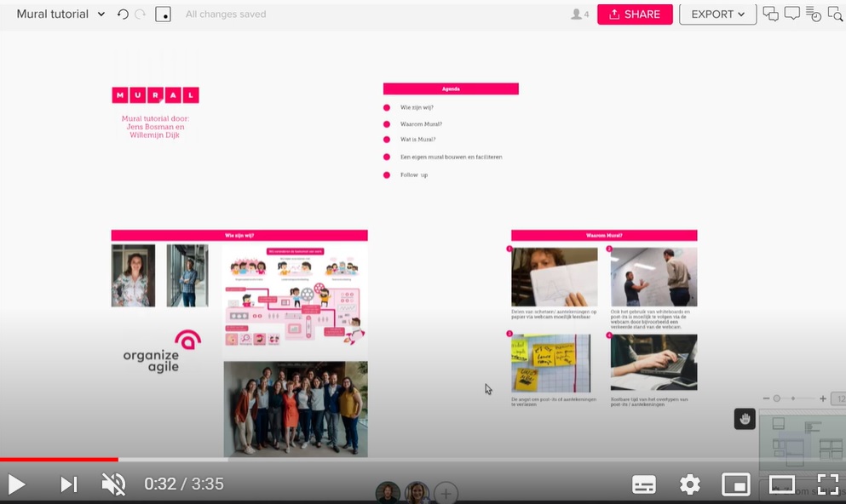Image resolution: width=846 pixels, height=504 pixels.
Task: Open the comments speech bubble icon
Action: click(791, 14)
